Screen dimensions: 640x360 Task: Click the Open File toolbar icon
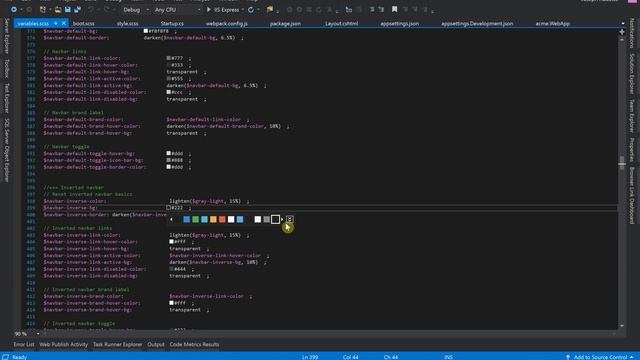point(58,9)
